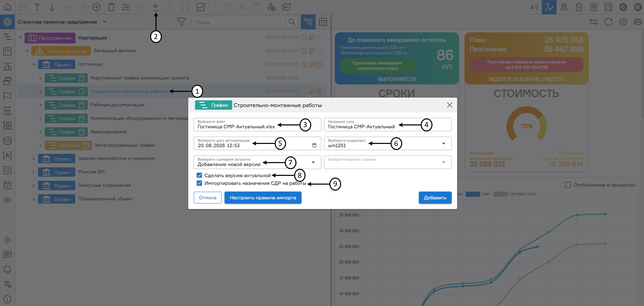644x306 pixels.
Task: Open 'Структура проектов предприятия' dropdown arrow
Action: pyautogui.click(x=104, y=22)
